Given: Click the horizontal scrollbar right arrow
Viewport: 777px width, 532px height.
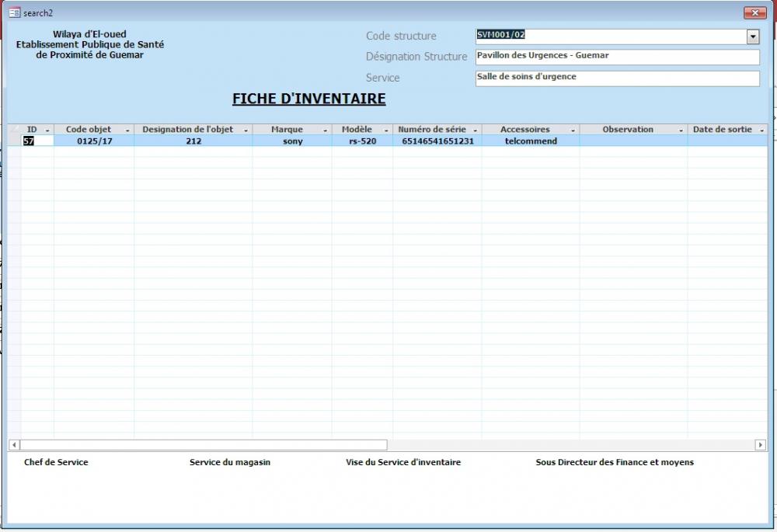Looking at the screenshot, I should tap(760, 445).
